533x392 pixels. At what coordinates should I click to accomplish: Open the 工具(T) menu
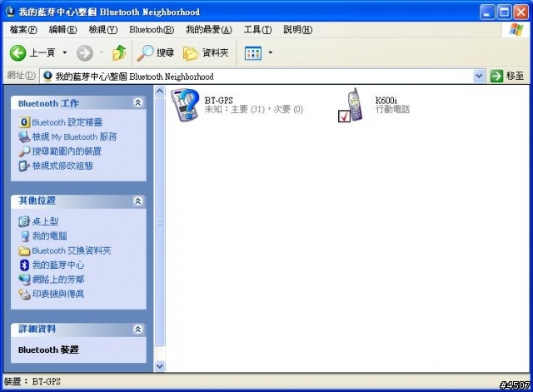point(257,30)
